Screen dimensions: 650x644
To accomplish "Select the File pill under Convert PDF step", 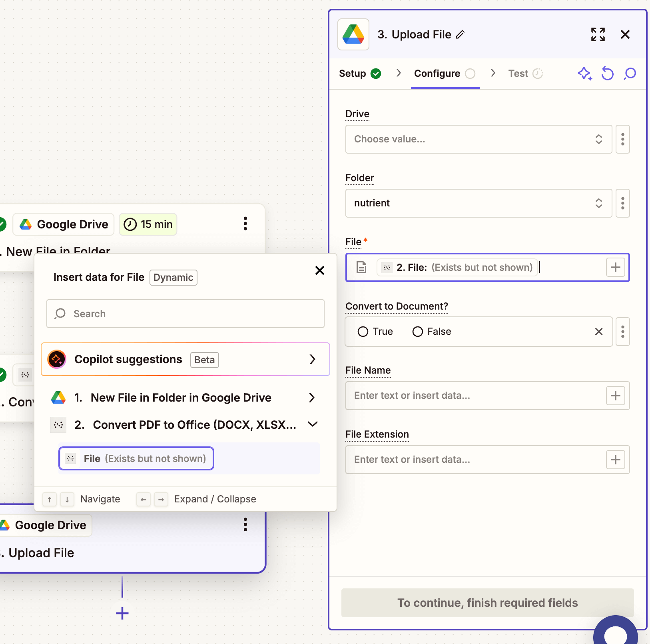I will 136,458.
